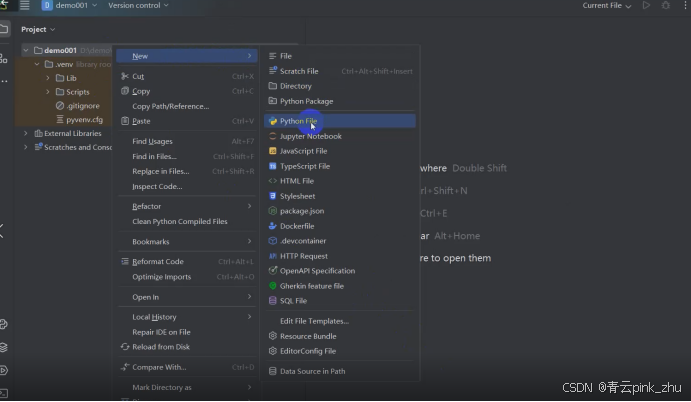Screen dimensions: 691x402
Task: Expand the External Libraries tree node
Action: point(27,133)
